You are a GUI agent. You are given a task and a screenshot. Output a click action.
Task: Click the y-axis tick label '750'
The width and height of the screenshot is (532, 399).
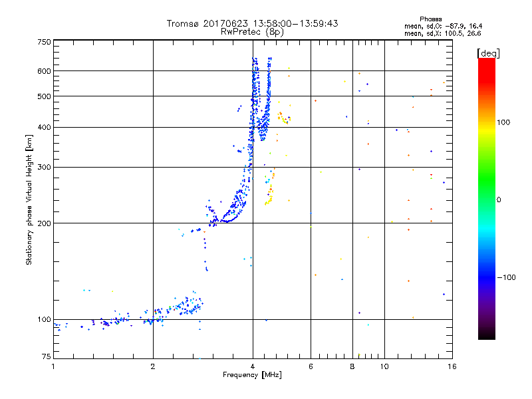click(x=44, y=42)
